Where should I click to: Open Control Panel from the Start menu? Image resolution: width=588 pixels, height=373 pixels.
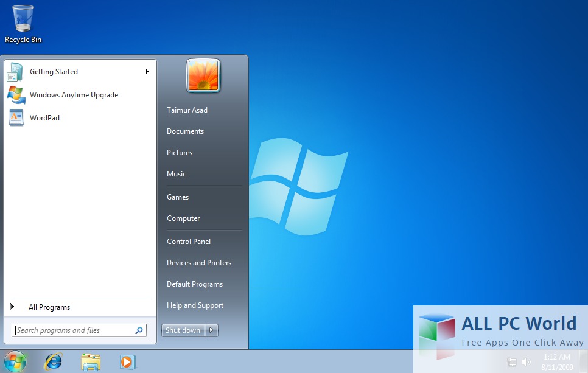click(x=189, y=242)
